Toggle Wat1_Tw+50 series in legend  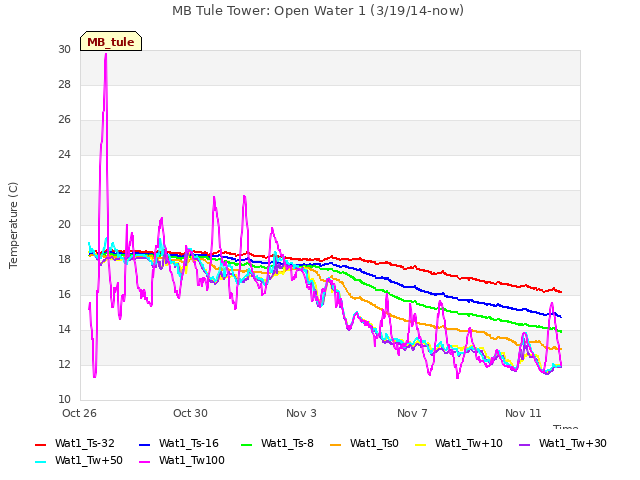(79, 461)
